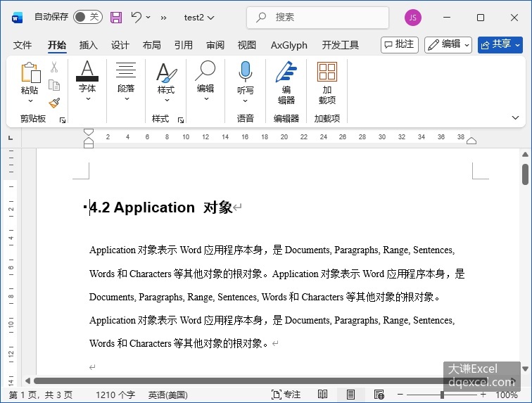The image size is (532, 403).
Task: Select the Format Painter brush icon
Action: [x=54, y=103]
